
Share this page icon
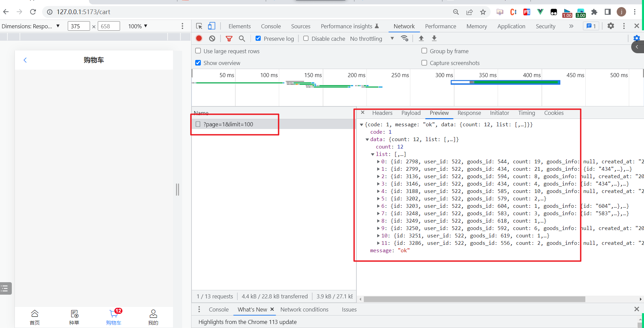coord(469,12)
